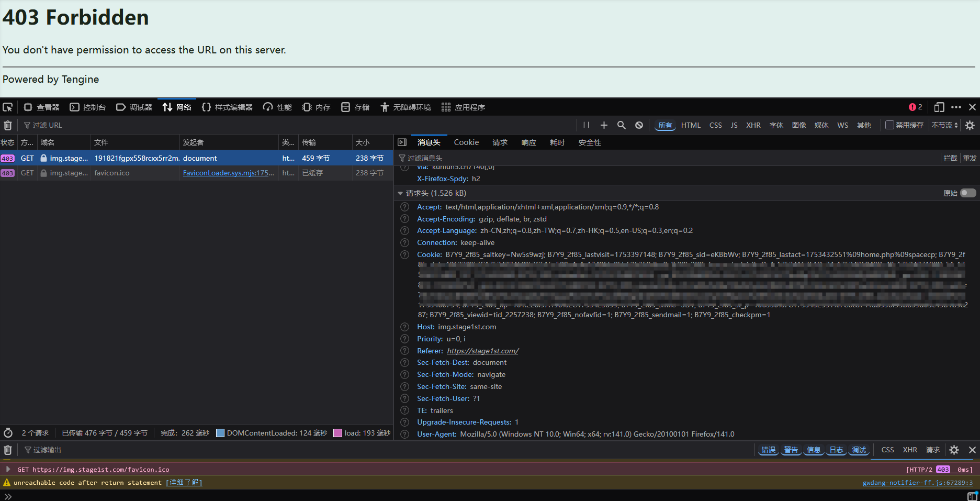Image resolution: width=980 pixels, height=501 pixels.
Task: Open the 性能 performance tab
Action: pyautogui.click(x=277, y=107)
